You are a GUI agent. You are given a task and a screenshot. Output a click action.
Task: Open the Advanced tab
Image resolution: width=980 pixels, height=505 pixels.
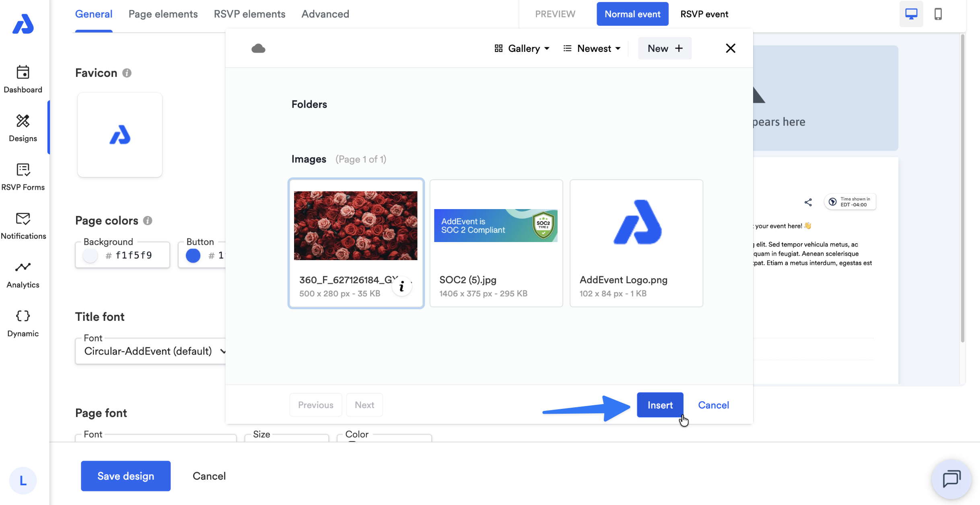click(325, 14)
